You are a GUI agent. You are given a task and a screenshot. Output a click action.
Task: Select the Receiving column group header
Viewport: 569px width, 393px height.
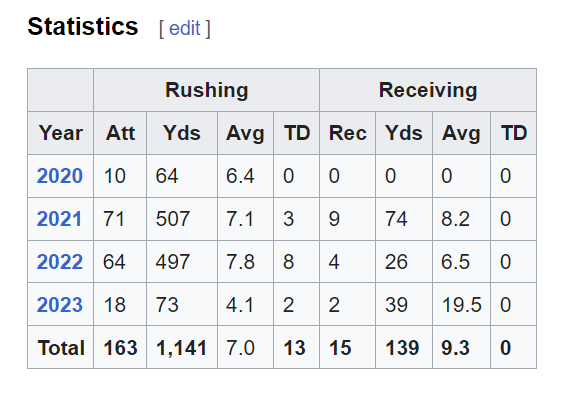pyautogui.click(x=428, y=90)
